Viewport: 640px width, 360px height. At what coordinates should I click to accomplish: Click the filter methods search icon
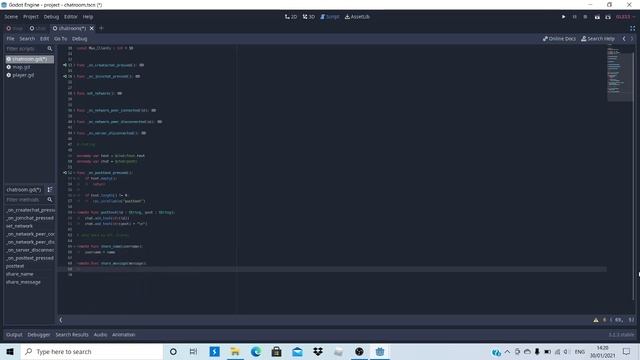coord(50,200)
